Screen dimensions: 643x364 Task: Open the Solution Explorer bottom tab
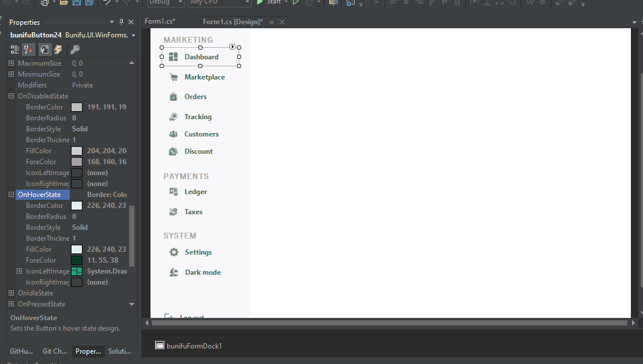pos(119,351)
